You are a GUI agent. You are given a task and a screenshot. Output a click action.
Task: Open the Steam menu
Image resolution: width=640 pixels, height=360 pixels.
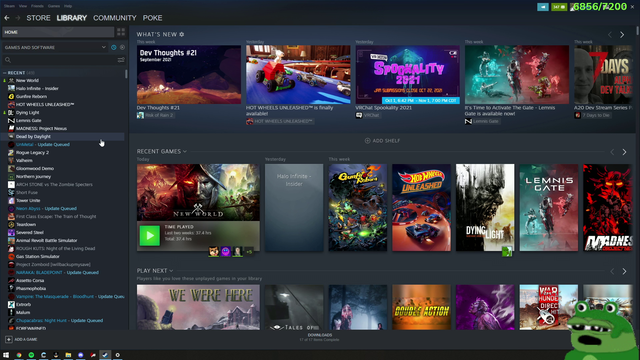[x=9, y=6]
